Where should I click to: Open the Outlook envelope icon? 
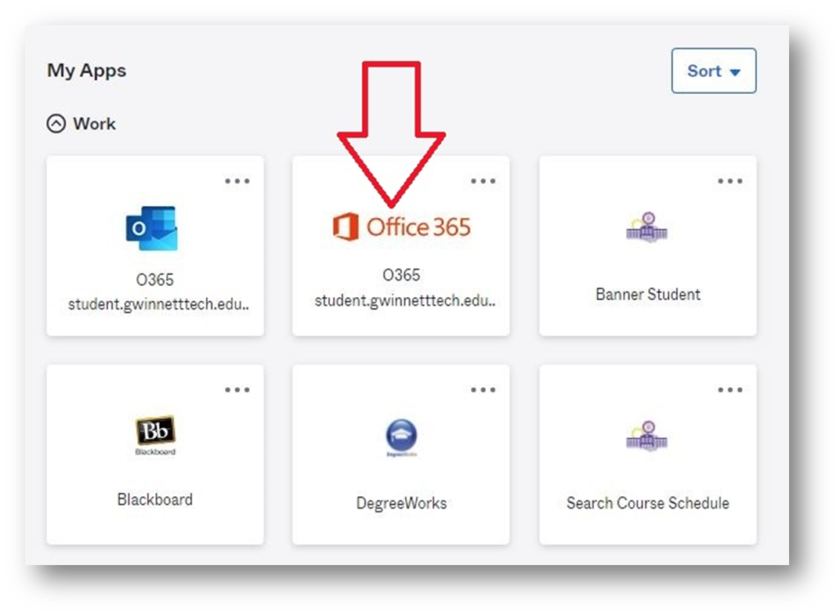tap(152, 228)
